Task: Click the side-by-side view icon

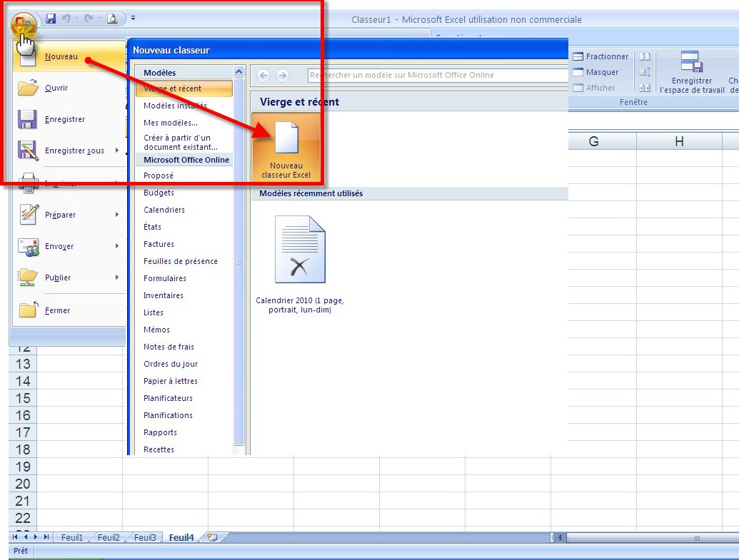Action: pyautogui.click(x=645, y=57)
